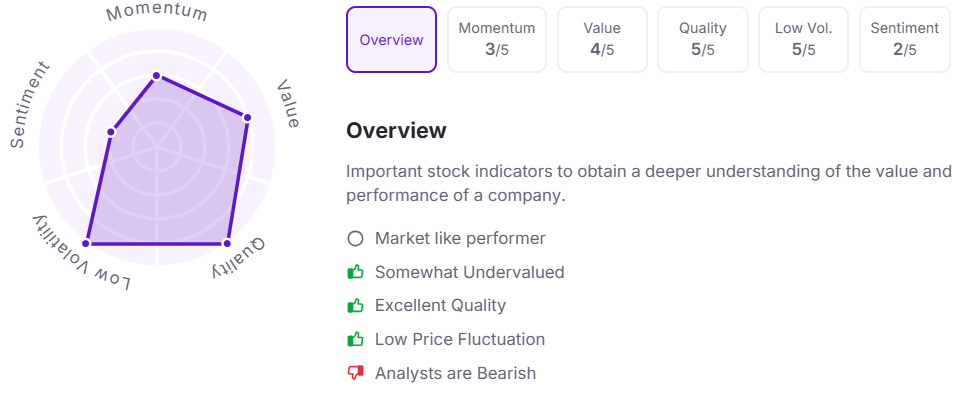Open the Momentum 3/5 tab

497,40
